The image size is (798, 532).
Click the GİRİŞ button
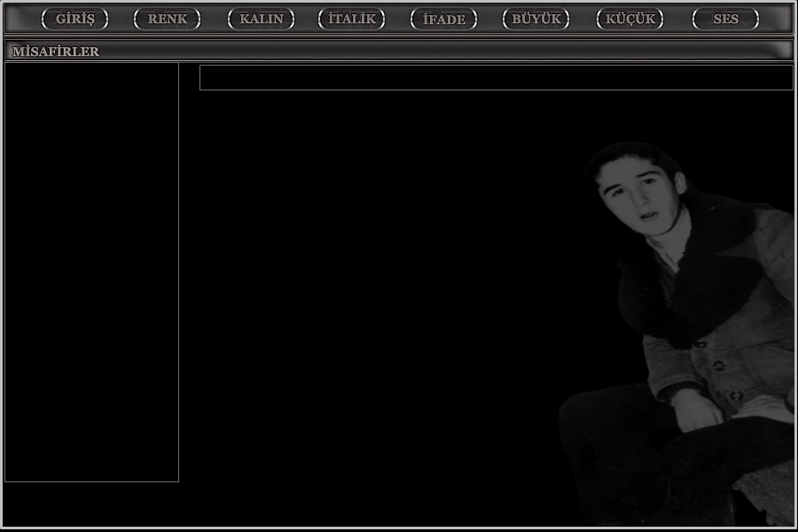pos(74,20)
